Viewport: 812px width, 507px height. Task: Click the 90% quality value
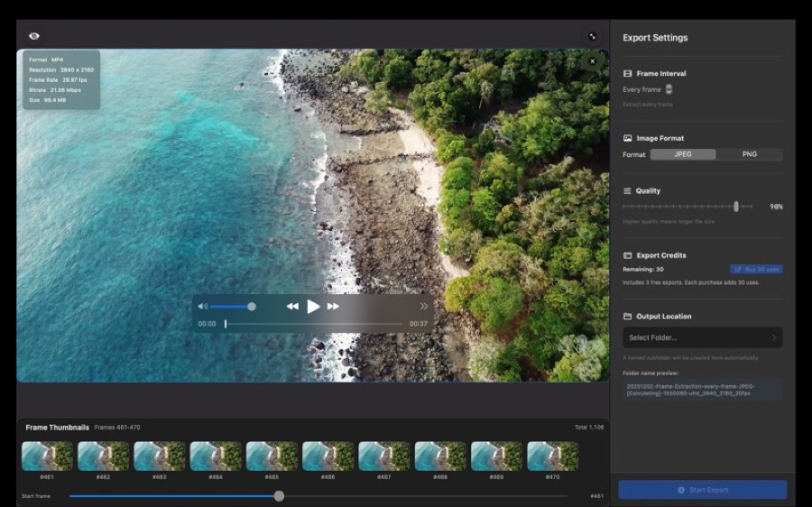[776, 207]
